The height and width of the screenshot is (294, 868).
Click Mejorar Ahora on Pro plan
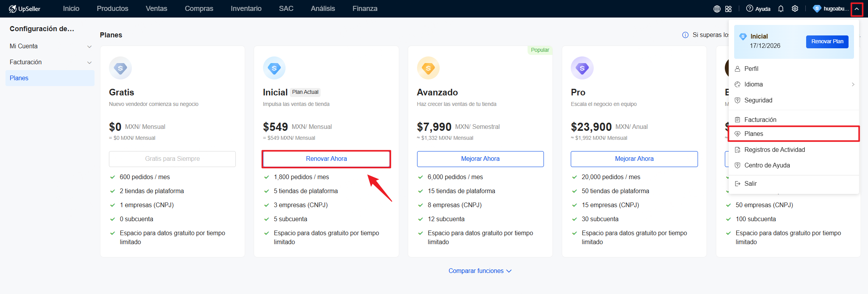pos(634,159)
